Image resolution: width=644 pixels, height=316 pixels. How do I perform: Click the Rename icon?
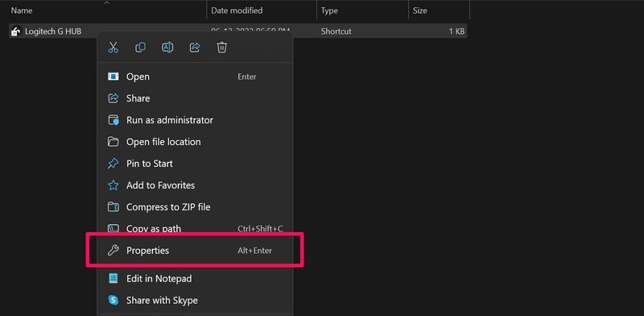[x=167, y=48]
